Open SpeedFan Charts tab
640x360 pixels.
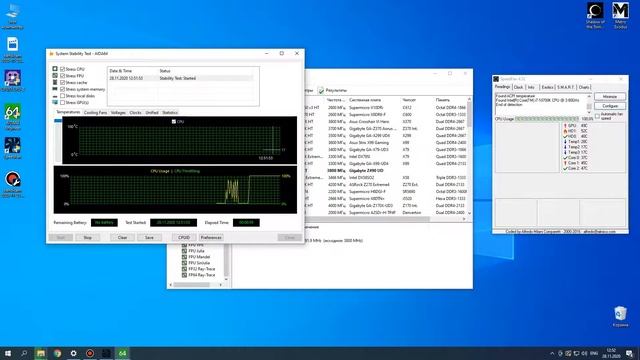coord(584,87)
